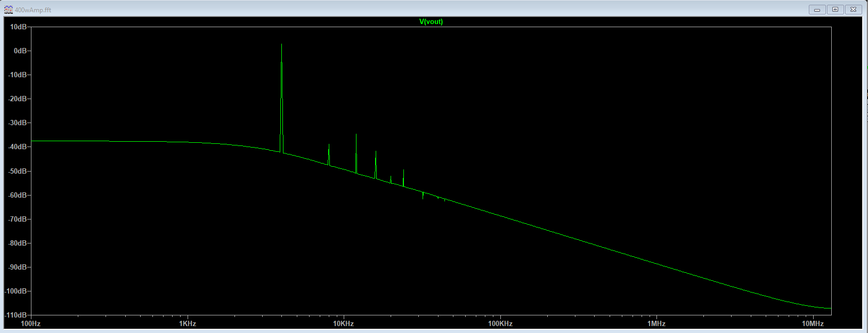Click the V(vout) trace label
The height and width of the screenshot is (333, 868).
coord(431,22)
